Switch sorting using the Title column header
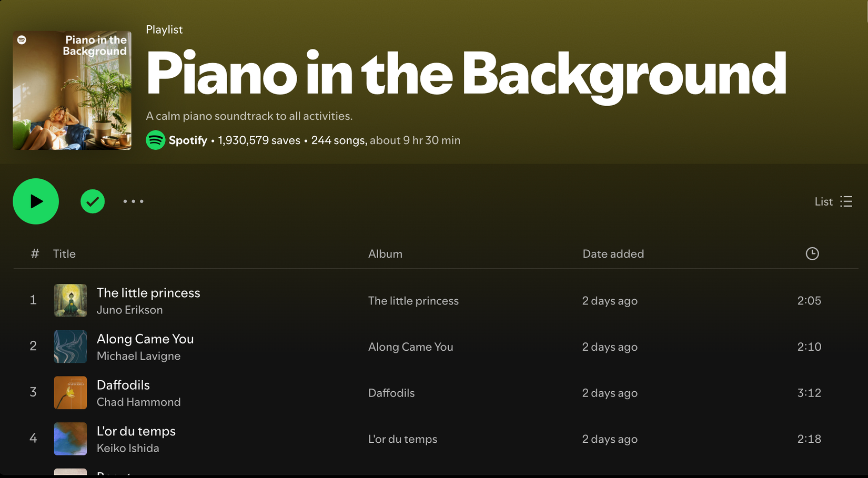 pos(64,253)
